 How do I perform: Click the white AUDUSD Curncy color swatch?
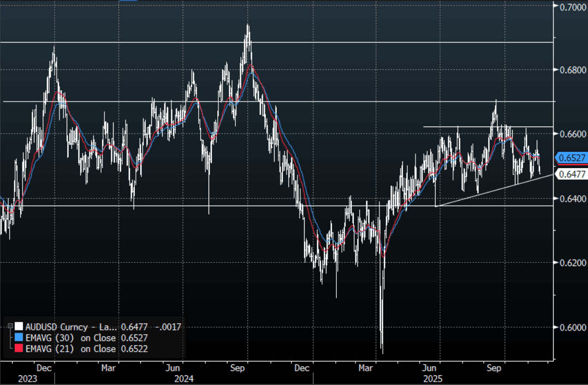pos(19,327)
